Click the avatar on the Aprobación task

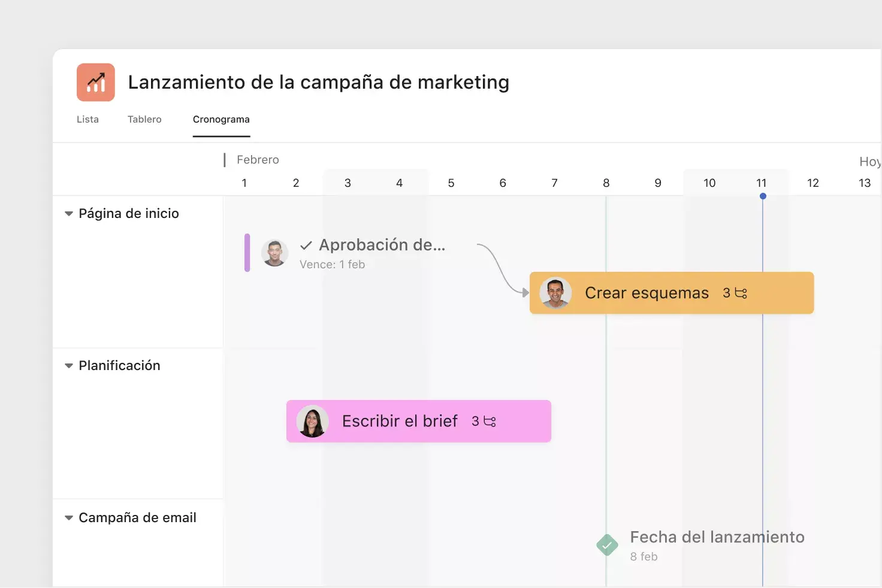[x=274, y=253]
